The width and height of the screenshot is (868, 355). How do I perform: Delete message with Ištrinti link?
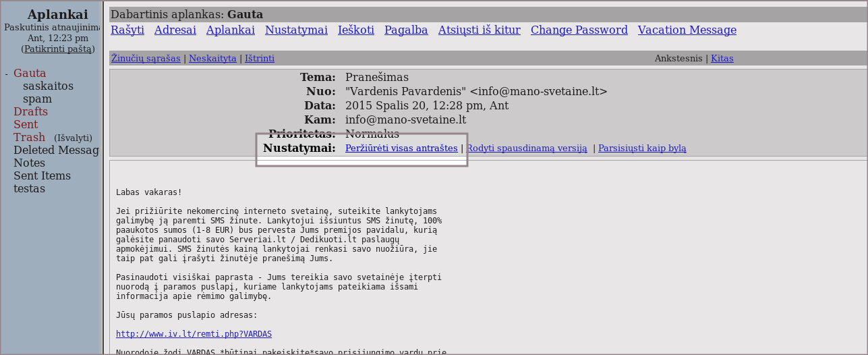[260, 59]
